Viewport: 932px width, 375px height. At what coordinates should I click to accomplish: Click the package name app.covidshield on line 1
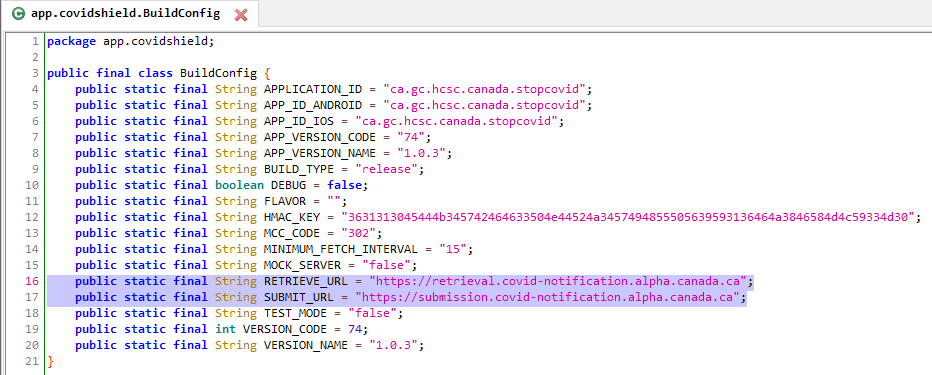pyautogui.click(x=156, y=42)
